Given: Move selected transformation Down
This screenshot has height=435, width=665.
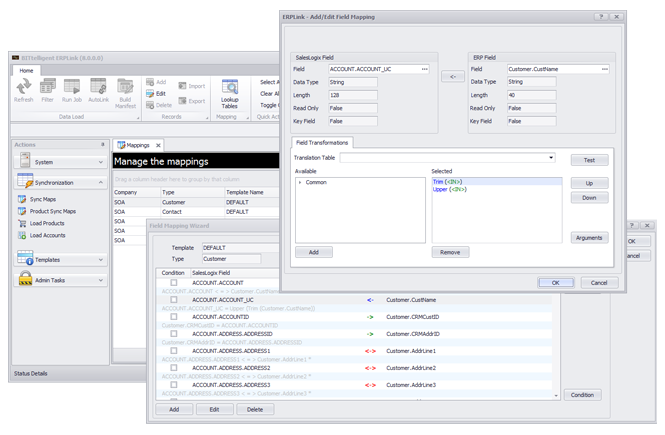Looking at the screenshot, I should [589, 198].
